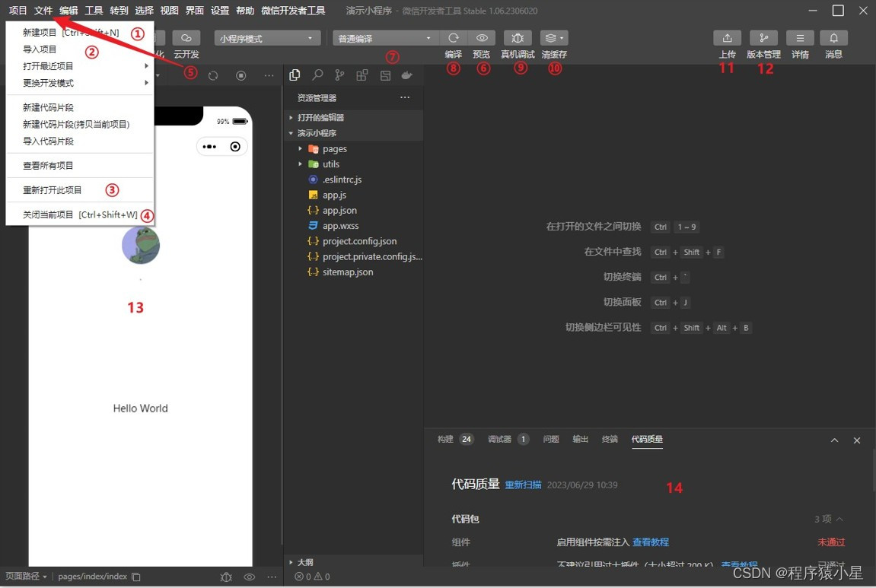Click the copy page path icon
Viewport: 876px width, 588px height.
pyautogui.click(x=135, y=577)
